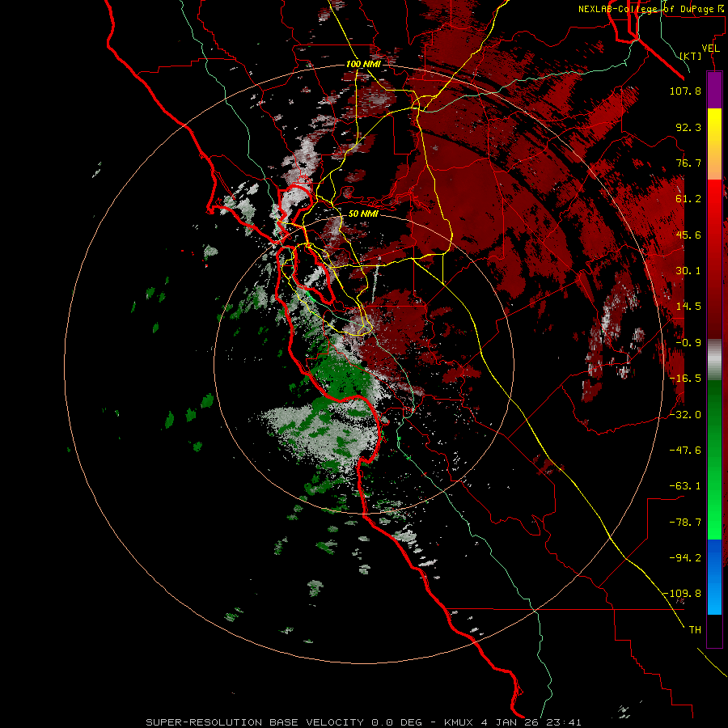Click the 61.2 scale value
The image size is (728, 728).
[x=688, y=199]
